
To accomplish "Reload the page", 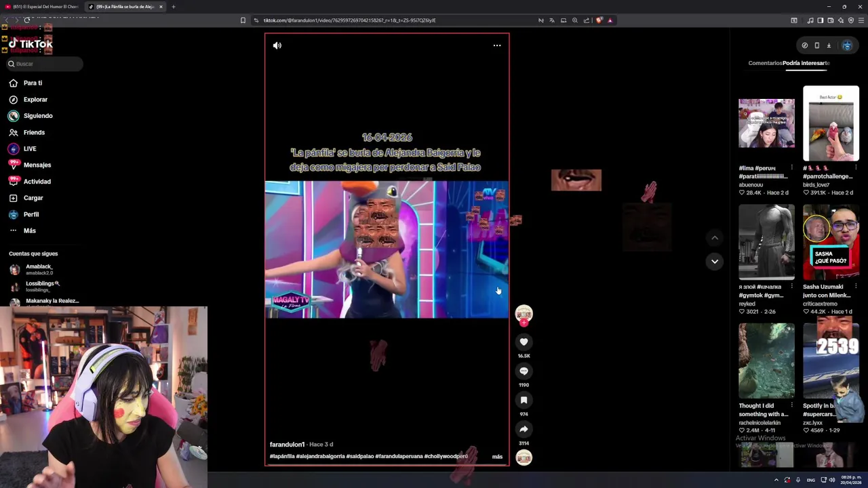I will 27,20.
